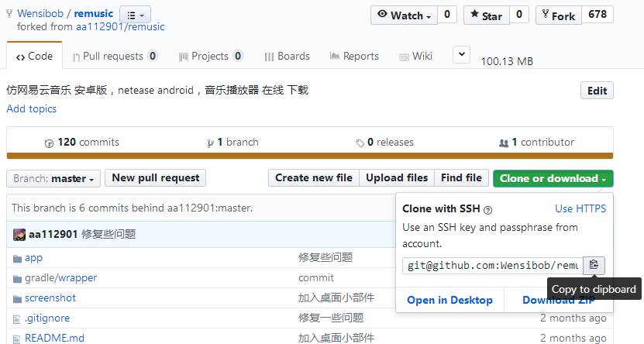View 120 commits

coord(82,143)
